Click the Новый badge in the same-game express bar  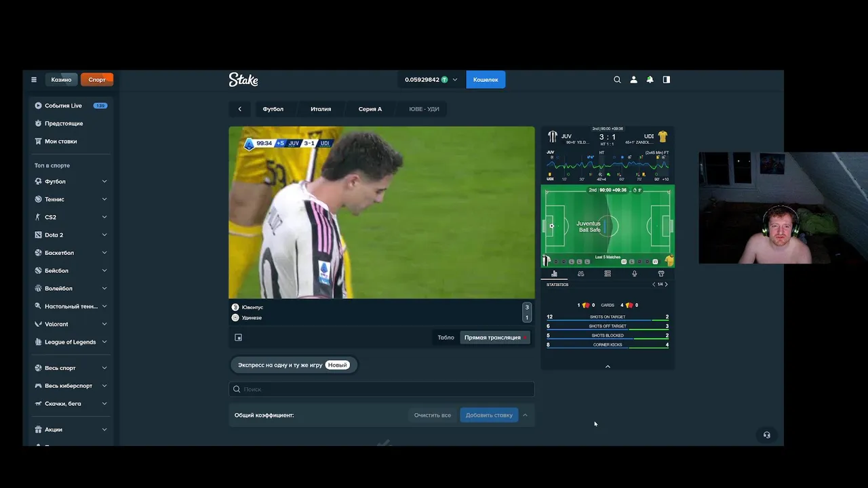(x=337, y=365)
